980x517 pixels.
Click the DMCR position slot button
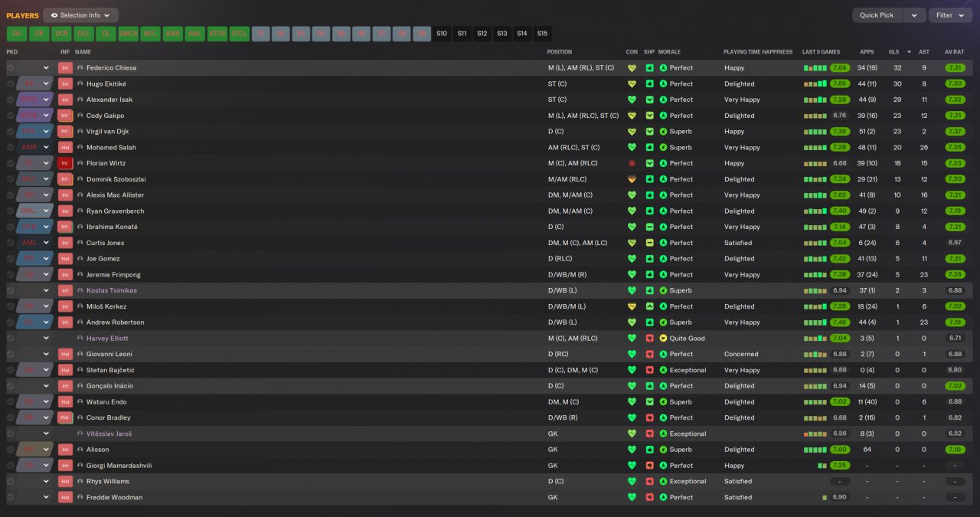128,34
